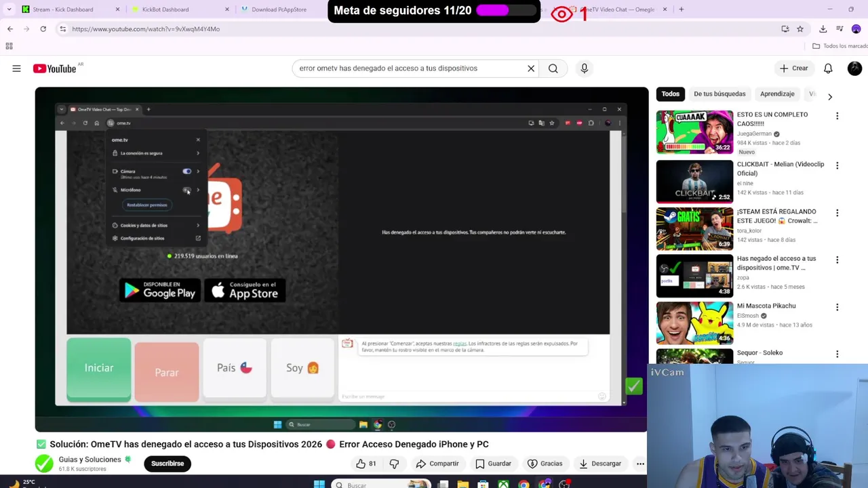The height and width of the screenshot is (488, 868).
Task: Open the Windows Start menu
Action: pos(319,484)
